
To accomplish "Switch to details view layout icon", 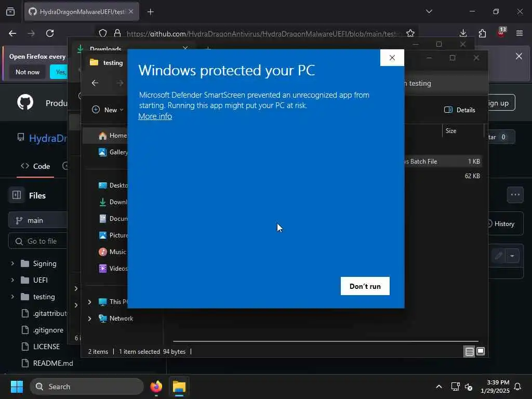I will 469,352.
